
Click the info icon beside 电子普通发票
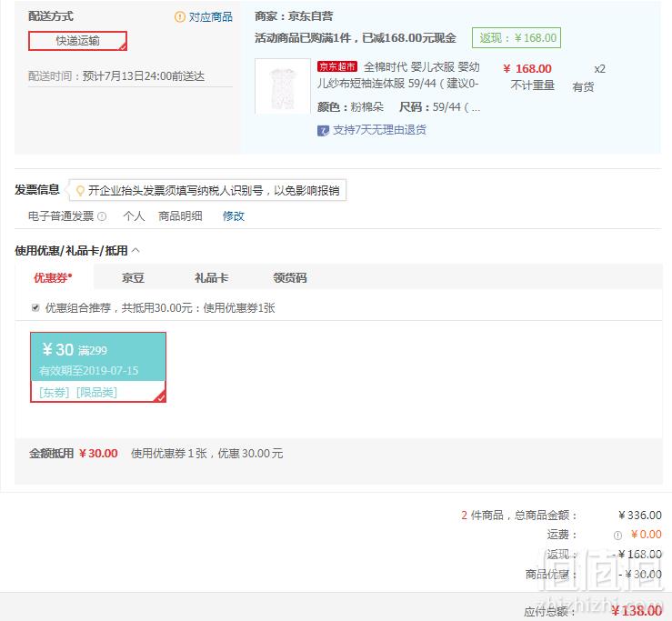point(102,216)
